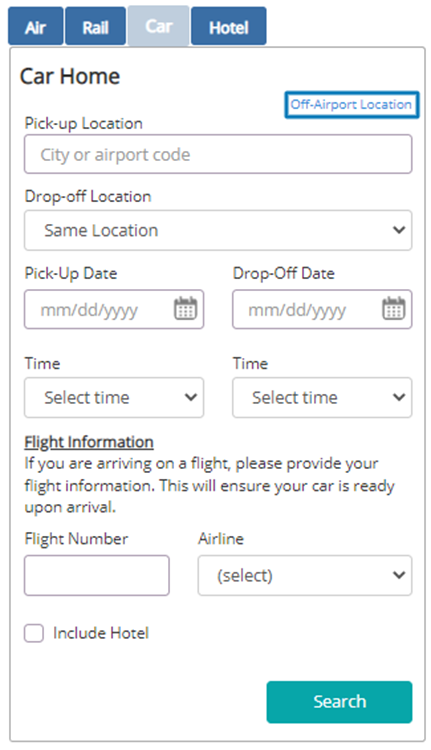
Task: Tick the Include Hotel checkbox
Action: pyautogui.click(x=34, y=633)
